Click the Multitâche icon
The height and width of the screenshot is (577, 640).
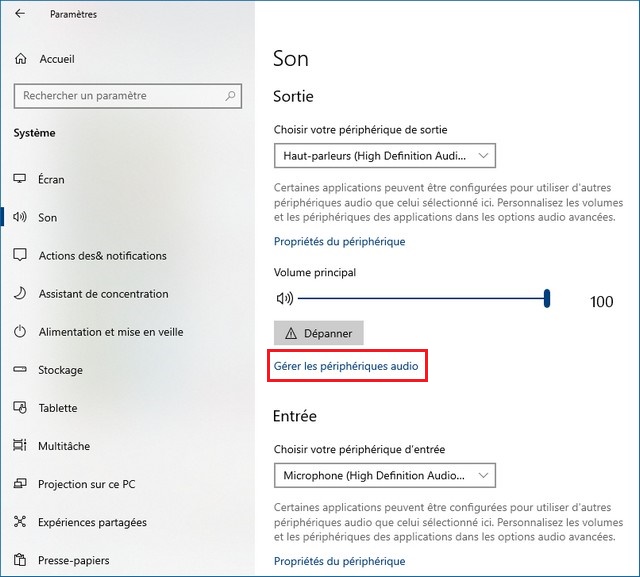pyautogui.click(x=20, y=446)
